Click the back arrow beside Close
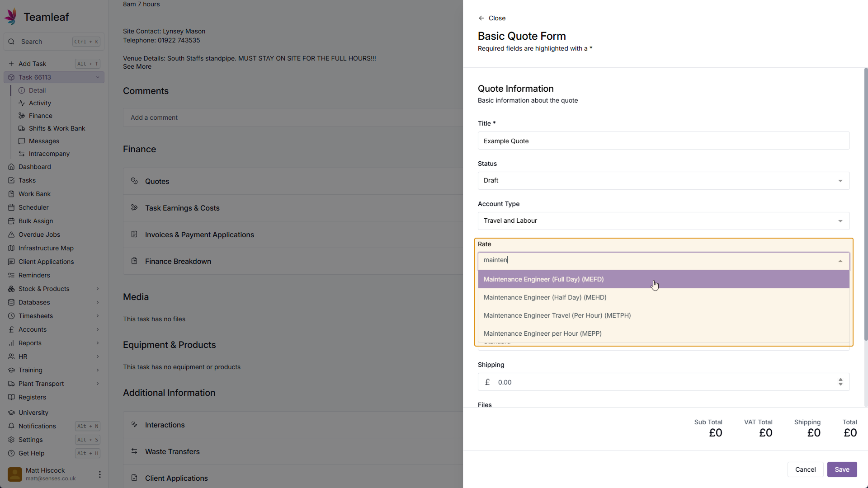The width and height of the screenshot is (868, 488). pos(481,18)
